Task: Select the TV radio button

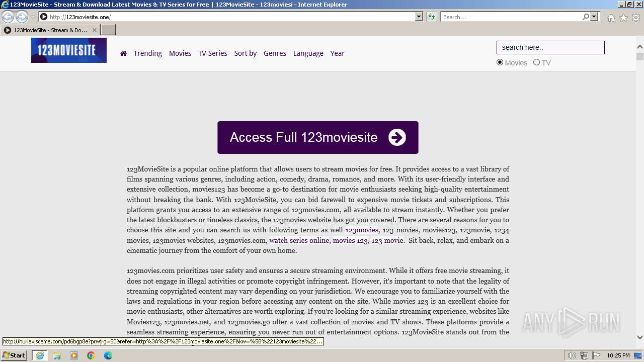Action: (x=536, y=62)
